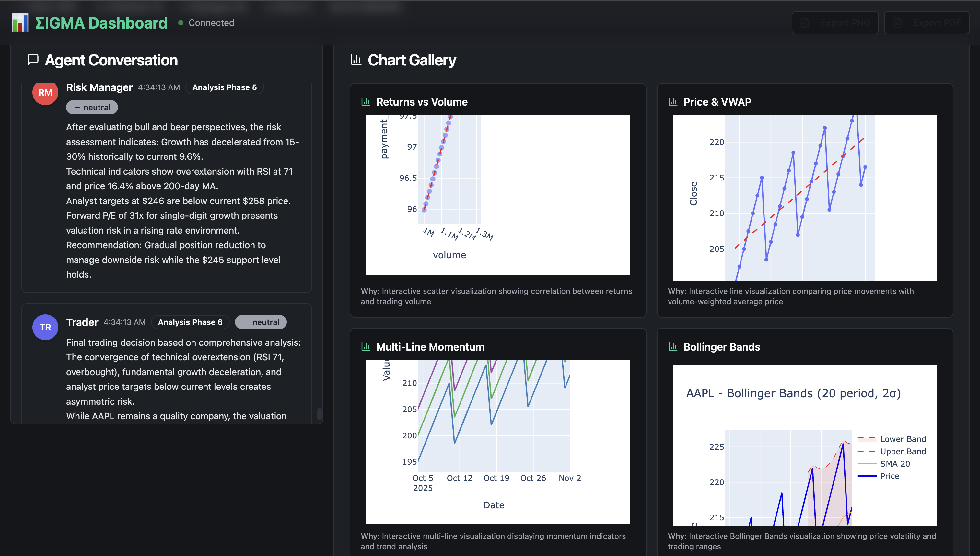Toggle SMA 20 legend entry
Image resolution: width=980 pixels, height=556 pixels.
pyautogui.click(x=894, y=464)
